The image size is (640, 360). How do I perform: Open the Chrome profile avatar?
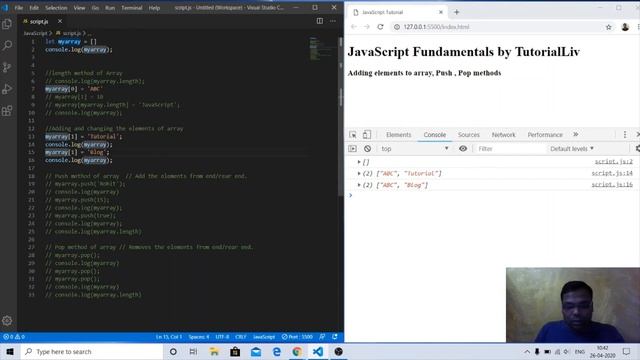click(625, 27)
